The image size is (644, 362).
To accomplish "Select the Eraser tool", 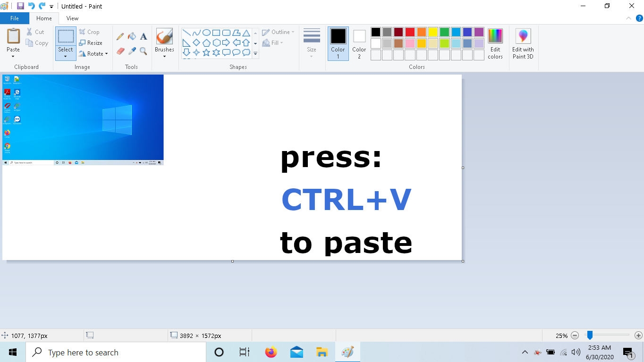I will (x=120, y=51).
